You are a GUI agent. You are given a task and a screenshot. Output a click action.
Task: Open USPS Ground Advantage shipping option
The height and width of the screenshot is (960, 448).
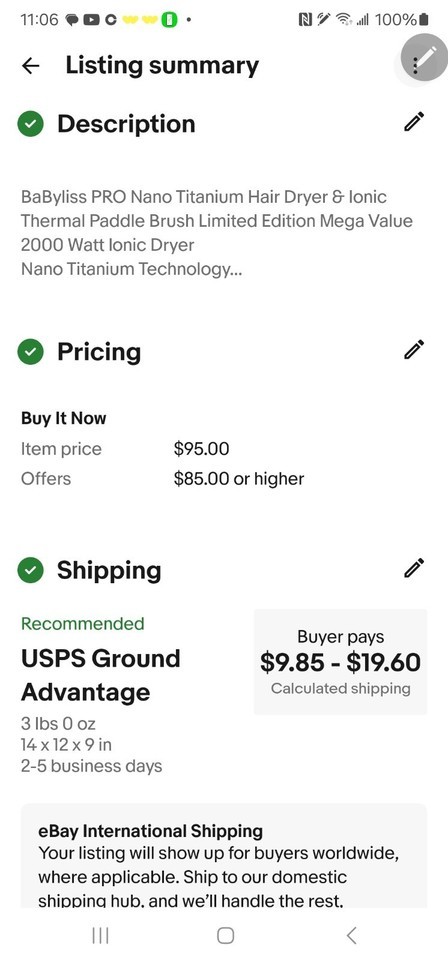[101, 675]
